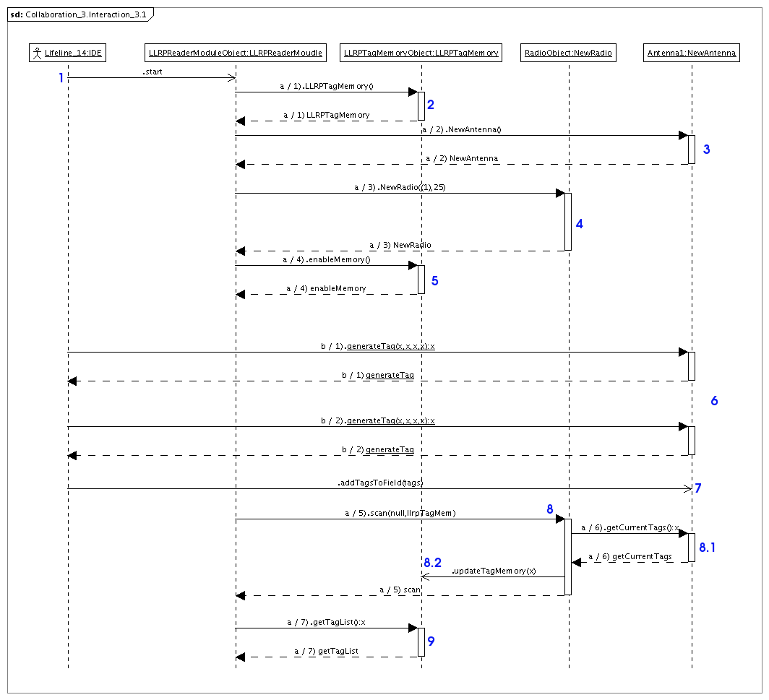Viewport: 769px width, 700px height.
Task: Select the Antenna1:NewAntenna lifeline header
Action: (691, 53)
